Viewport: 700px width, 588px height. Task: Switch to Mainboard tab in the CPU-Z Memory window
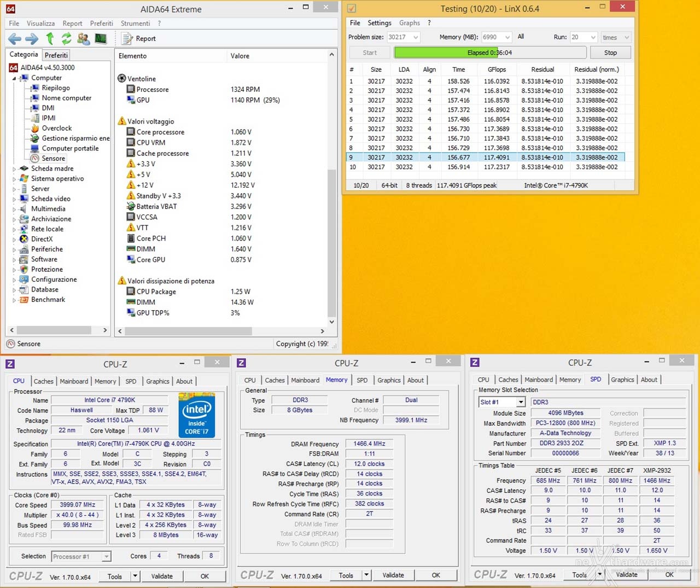tap(305, 380)
